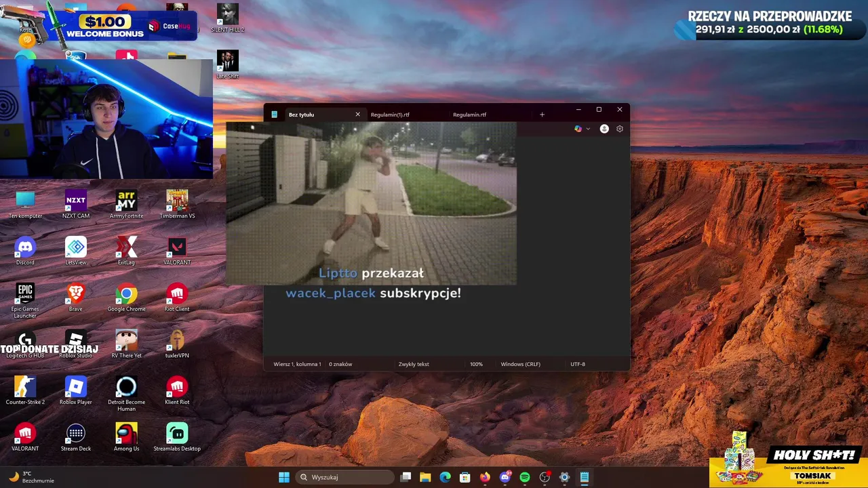Viewport: 868px width, 488px height.
Task: Open OBS Studio from the taskbar
Action: pyautogui.click(x=545, y=477)
